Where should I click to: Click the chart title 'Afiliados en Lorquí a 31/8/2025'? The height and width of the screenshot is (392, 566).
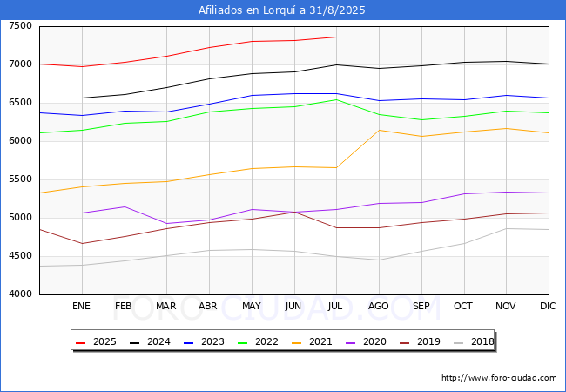(x=281, y=10)
